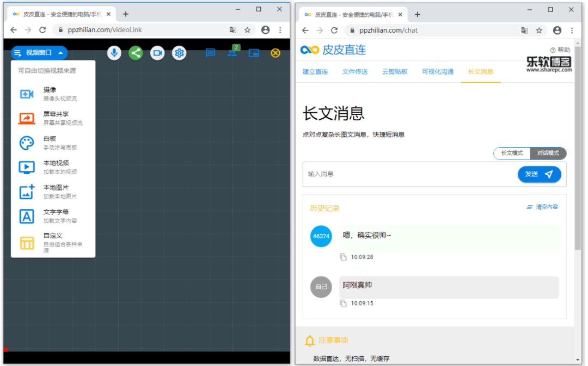Switch to 长文模式 mode
The height and width of the screenshot is (366, 588).
(x=511, y=153)
